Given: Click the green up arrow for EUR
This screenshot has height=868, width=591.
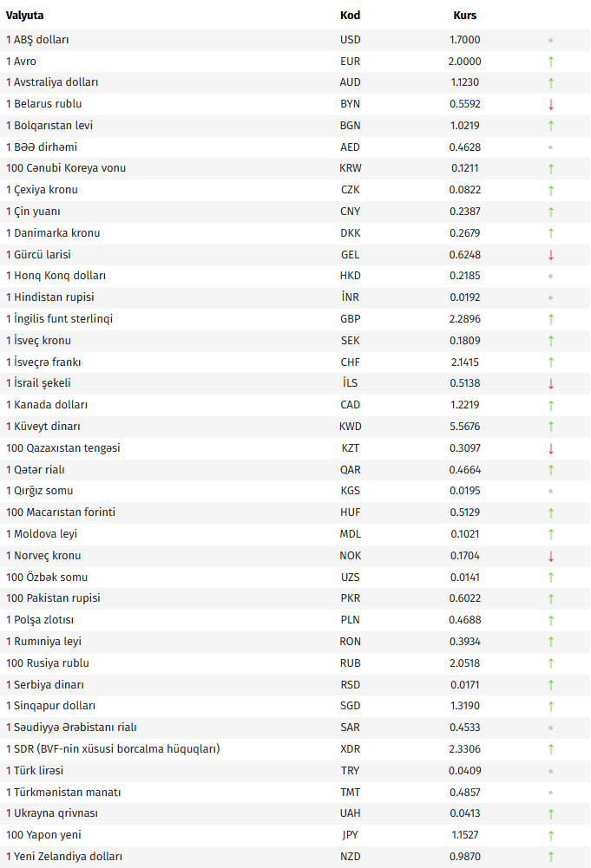Looking at the screenshot, I should [x=550, y=62].
